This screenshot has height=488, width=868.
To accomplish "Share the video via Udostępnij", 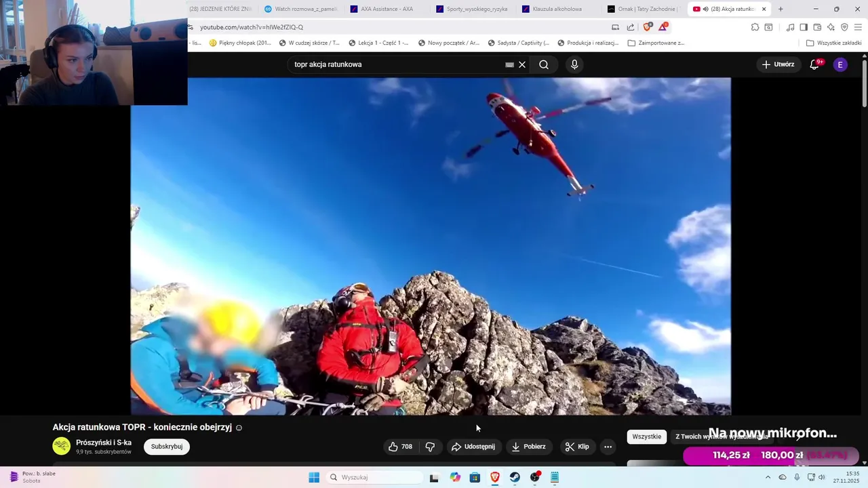I will tap(473, 447).
